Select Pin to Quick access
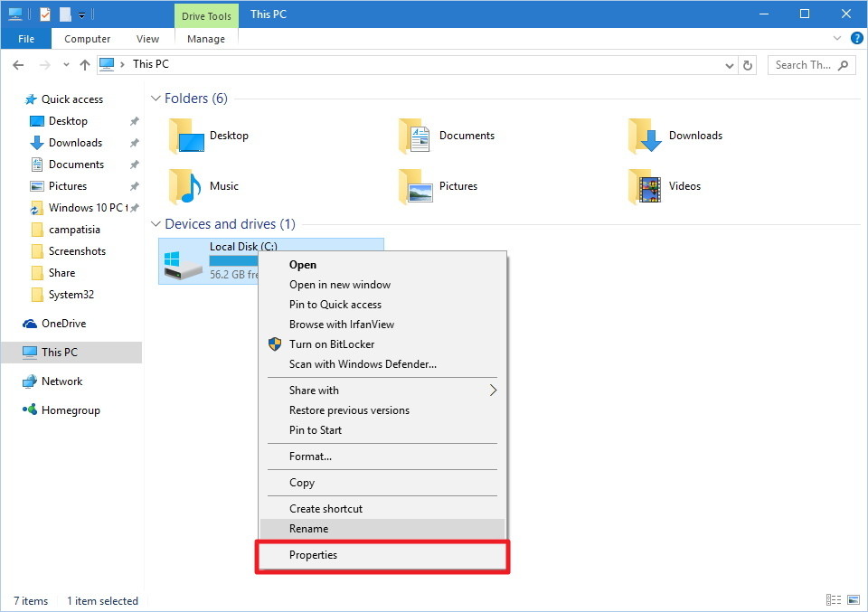 pyautogui.click(x=382, y=305)
